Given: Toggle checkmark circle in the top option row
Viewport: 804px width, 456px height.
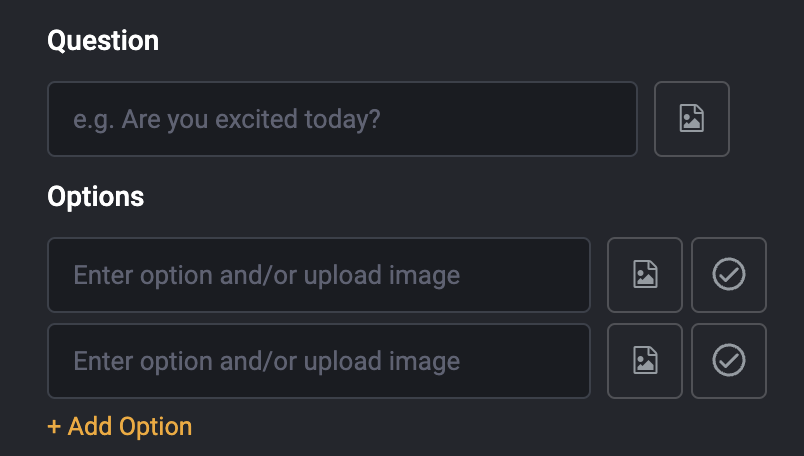Looking at the screenshot, I should coord(729,275).
